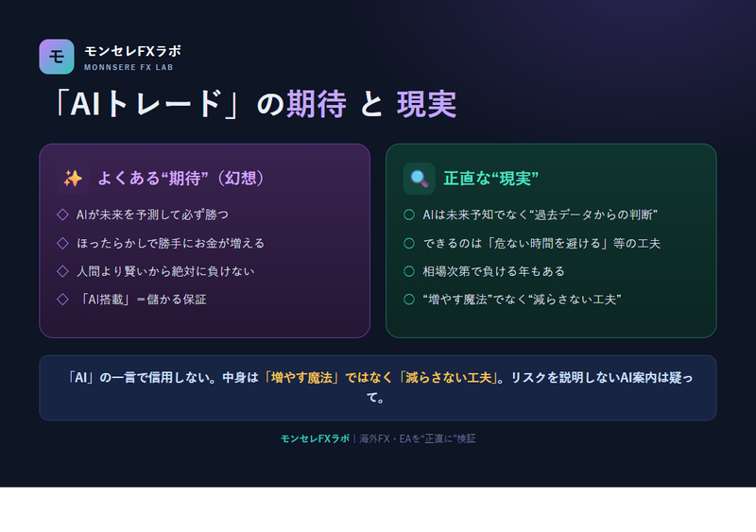The image size is (756, 532).
Task: Click the text 人間より賢いから絶対に負けない
Action: 165,271
